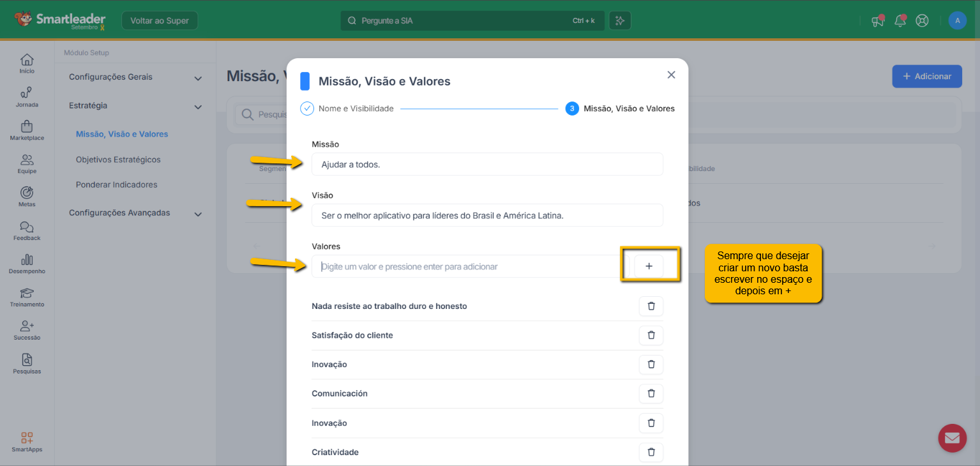Open Ponderar Indicadores menu item

pos(116,184)
